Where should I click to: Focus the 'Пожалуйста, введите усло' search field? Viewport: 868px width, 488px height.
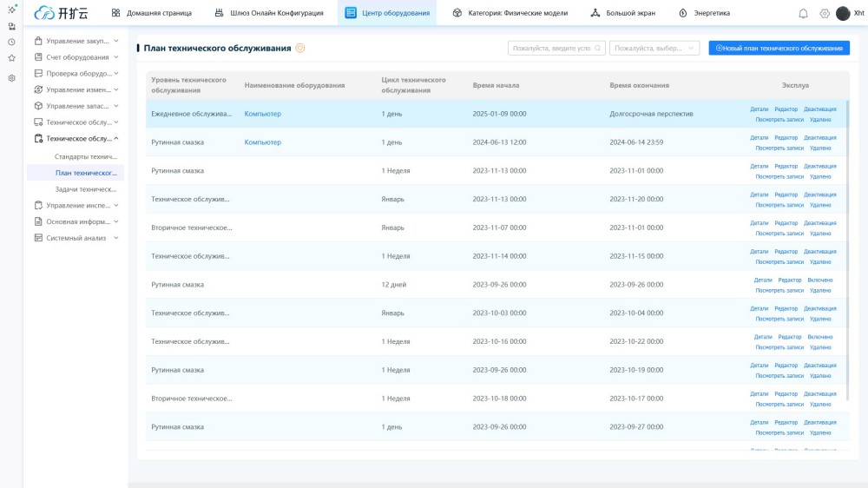click(x=551, y=49)
